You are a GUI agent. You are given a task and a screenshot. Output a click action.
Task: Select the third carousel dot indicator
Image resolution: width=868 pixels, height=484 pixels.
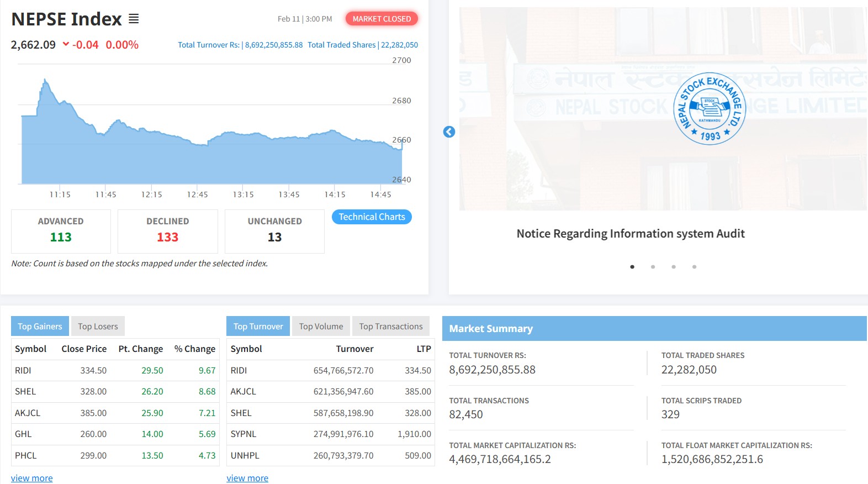[674, 267]
